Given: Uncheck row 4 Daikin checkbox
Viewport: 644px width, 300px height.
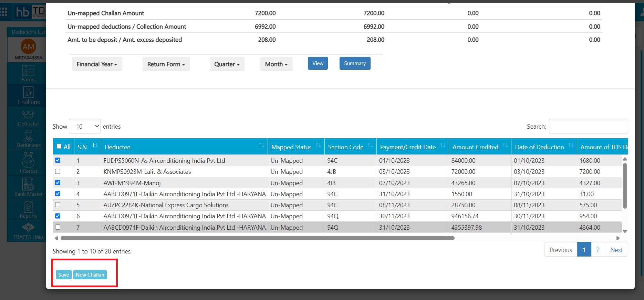Looking at the screenshot, I should 58,194.
